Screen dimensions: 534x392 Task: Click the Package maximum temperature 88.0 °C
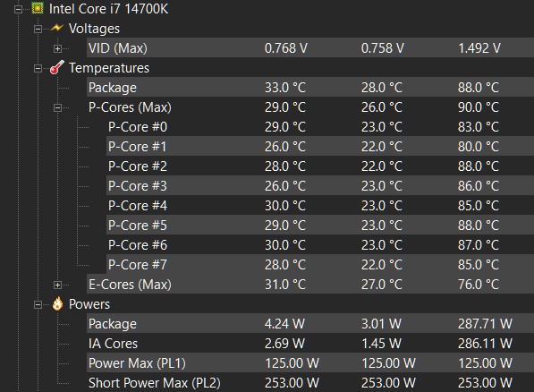click(x=479, y=88)
